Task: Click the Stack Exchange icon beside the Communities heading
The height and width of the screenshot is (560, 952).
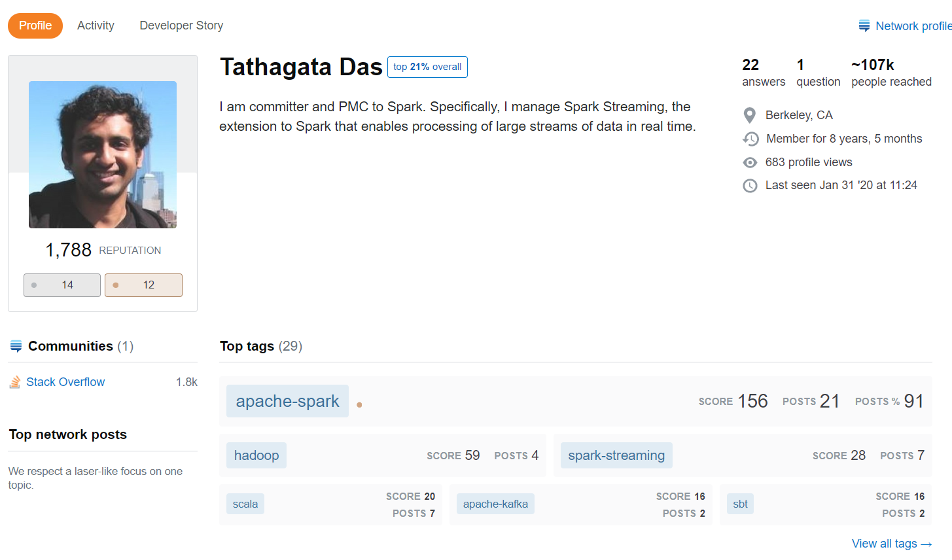Action: tap(16, 345)
